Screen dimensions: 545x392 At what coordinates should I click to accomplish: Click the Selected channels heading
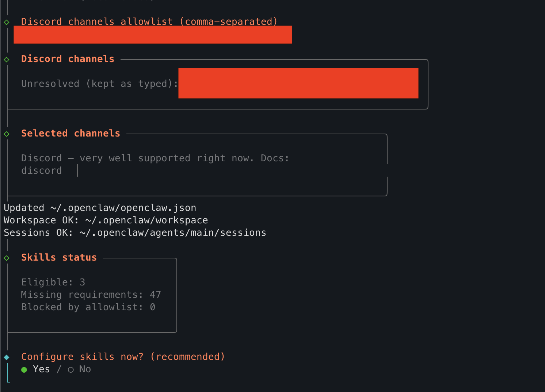coord(70,133)
